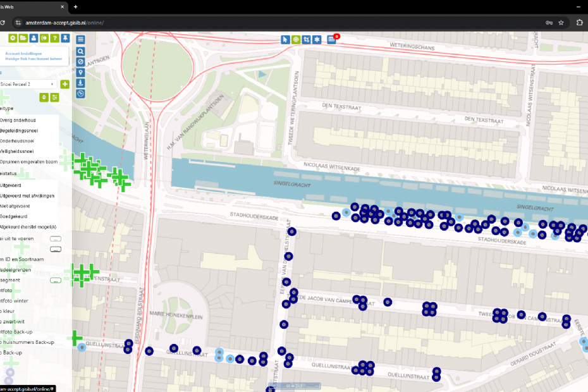Activate the pointer select tool
The height and width of the screenshot is (392, 588).
point(285,39)
